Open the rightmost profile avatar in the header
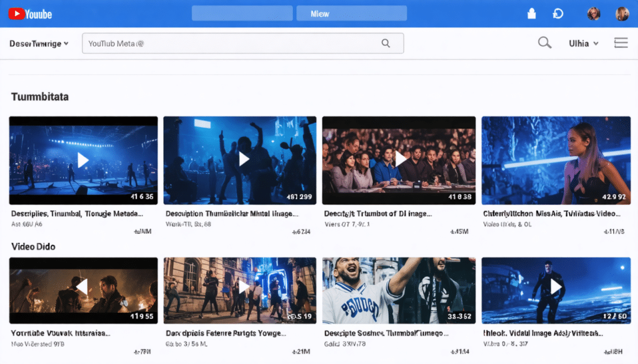The image size is (638, 364). (622, 14)
